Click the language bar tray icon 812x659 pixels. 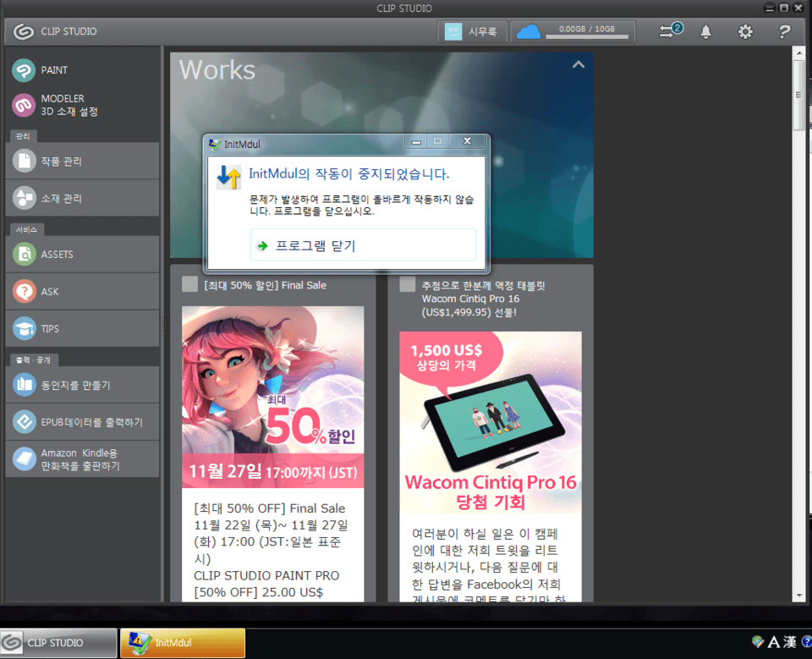click(x=758, y=642)
